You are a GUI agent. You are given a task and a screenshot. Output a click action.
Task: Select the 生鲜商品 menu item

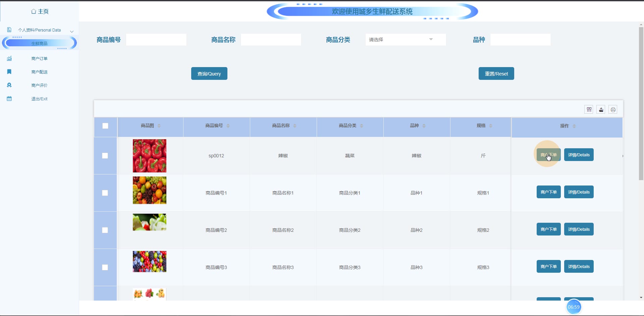click(40, 43)
